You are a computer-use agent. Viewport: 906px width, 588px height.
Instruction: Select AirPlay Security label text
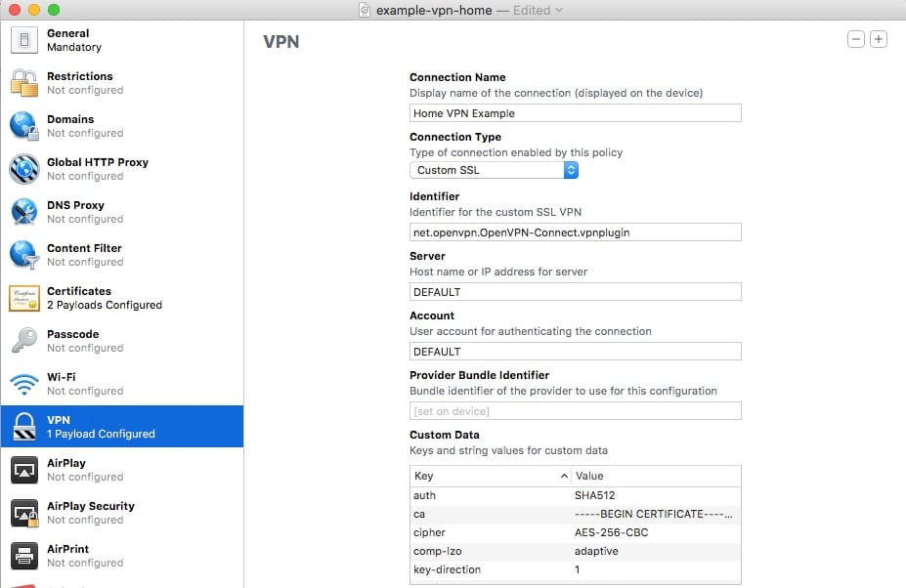(x=90, y=506)
